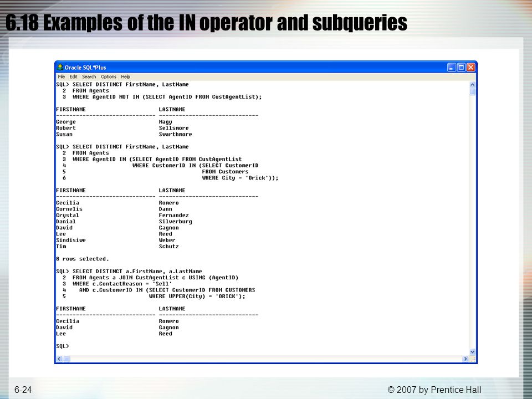The width and height of the screenshot is (532, 399).
Task: Click the last name 'Fernandez'
Action: 173,215
